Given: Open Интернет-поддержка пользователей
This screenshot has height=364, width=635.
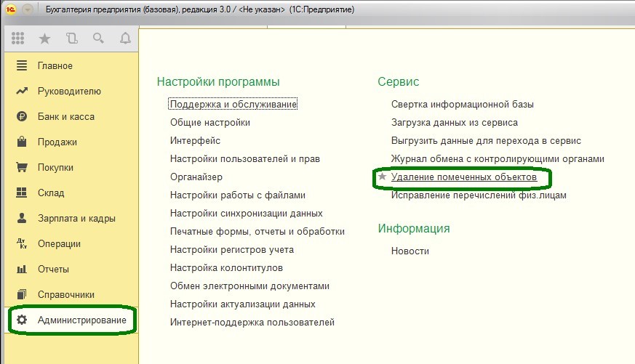Looking at the screenshot, I should point(252,323).
